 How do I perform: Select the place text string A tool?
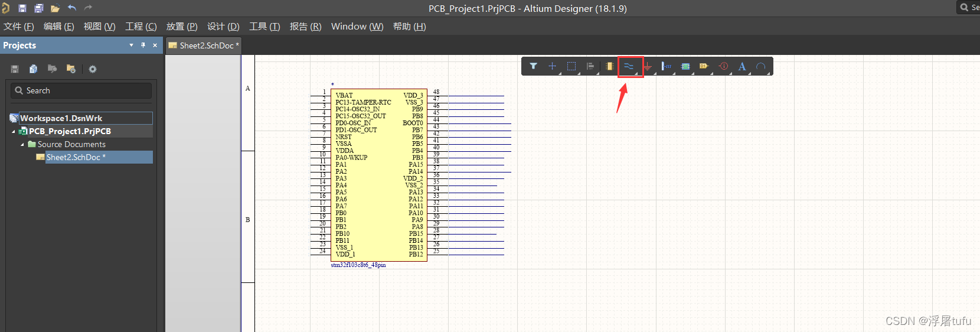point(742,66)
